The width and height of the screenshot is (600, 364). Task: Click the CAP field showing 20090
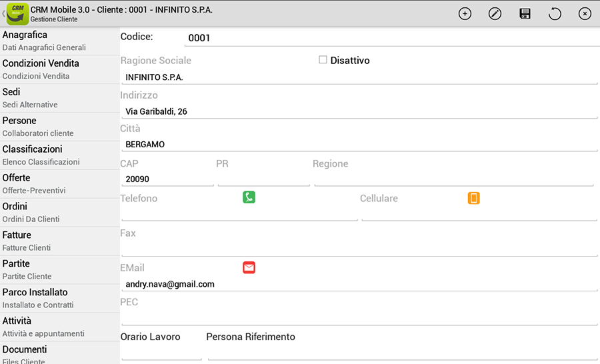(x=167, y=179)
